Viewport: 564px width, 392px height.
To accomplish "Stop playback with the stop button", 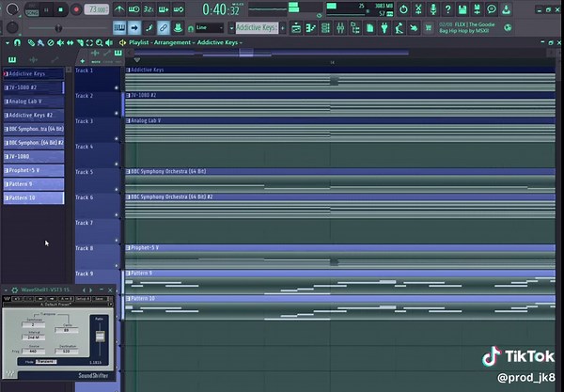I will (60, 9).
